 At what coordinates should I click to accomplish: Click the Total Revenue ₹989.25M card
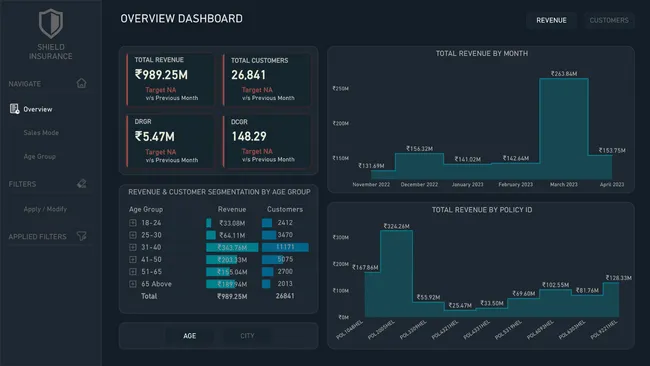click(170, 79)
